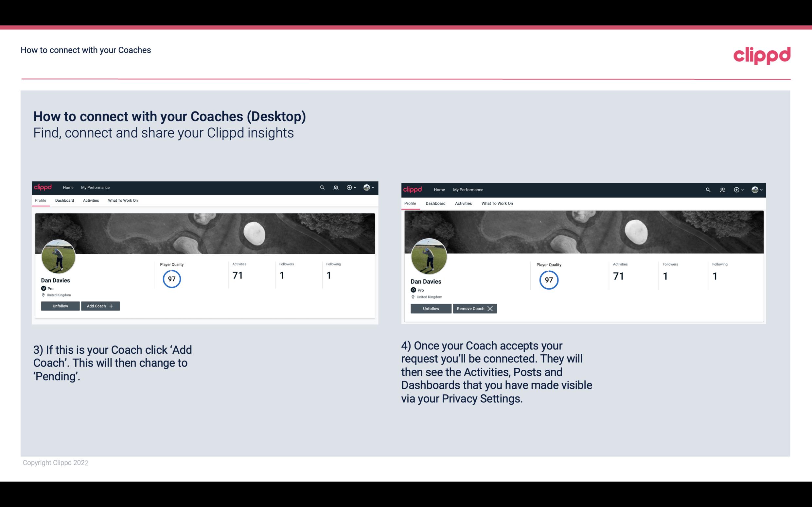Click the Clippd logo icon top left
This screenshot has height=507, width=812.
(x=44, y=187)
